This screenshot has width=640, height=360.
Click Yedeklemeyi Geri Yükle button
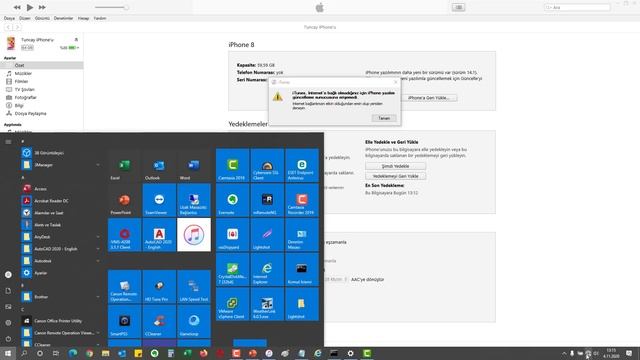tap(395, 176)
